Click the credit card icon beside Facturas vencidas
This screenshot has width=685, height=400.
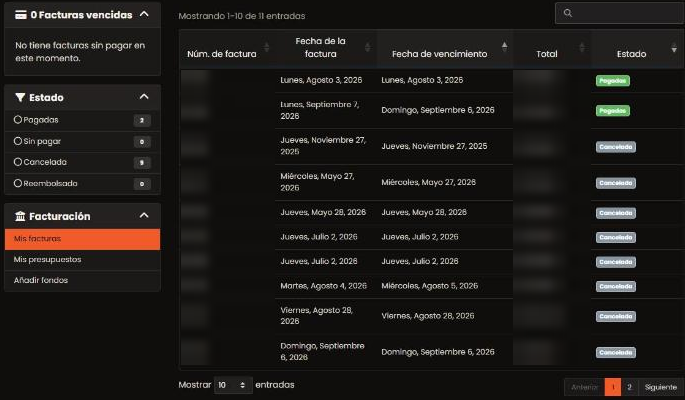pyautogui.click(x=21, y=15)
